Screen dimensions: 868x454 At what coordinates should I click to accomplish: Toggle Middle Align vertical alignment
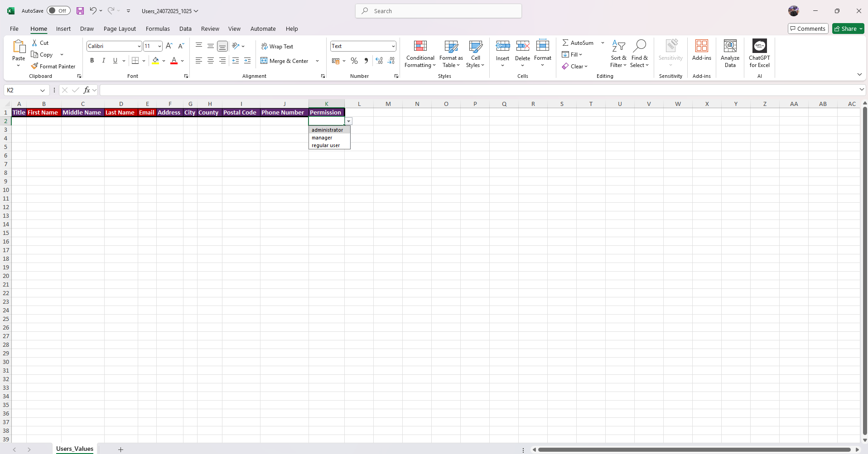(211, 46)
